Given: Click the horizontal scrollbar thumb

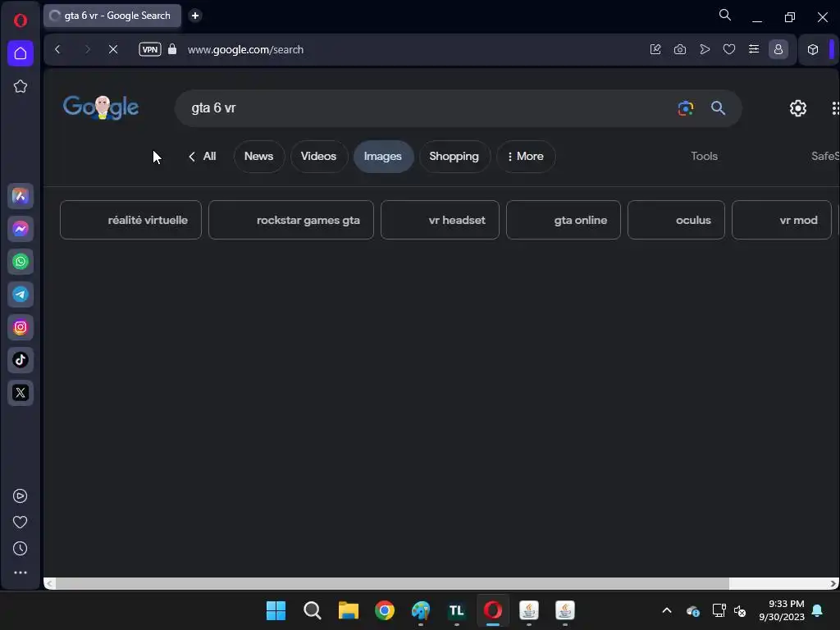Looking at the screenshot, I should 392,583.
